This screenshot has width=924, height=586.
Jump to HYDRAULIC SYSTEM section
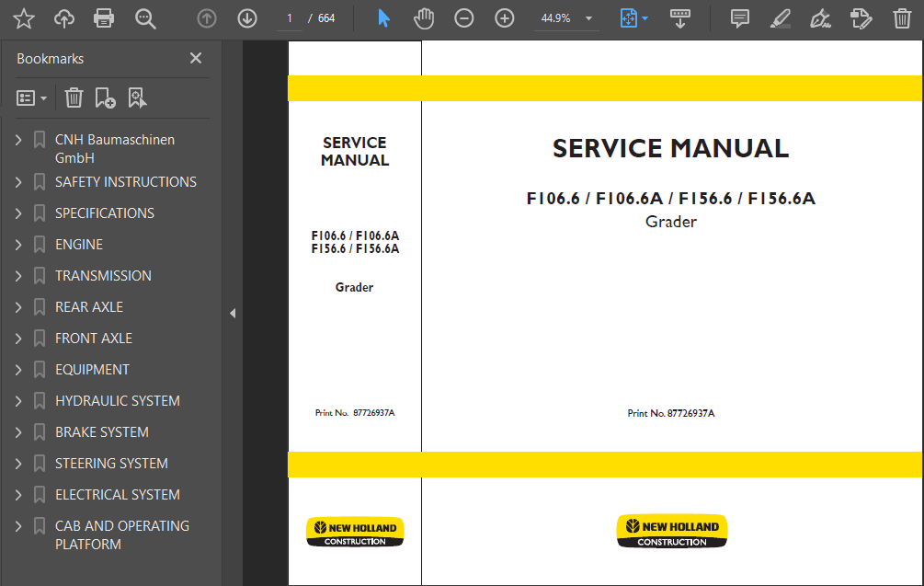click(118, 401)
